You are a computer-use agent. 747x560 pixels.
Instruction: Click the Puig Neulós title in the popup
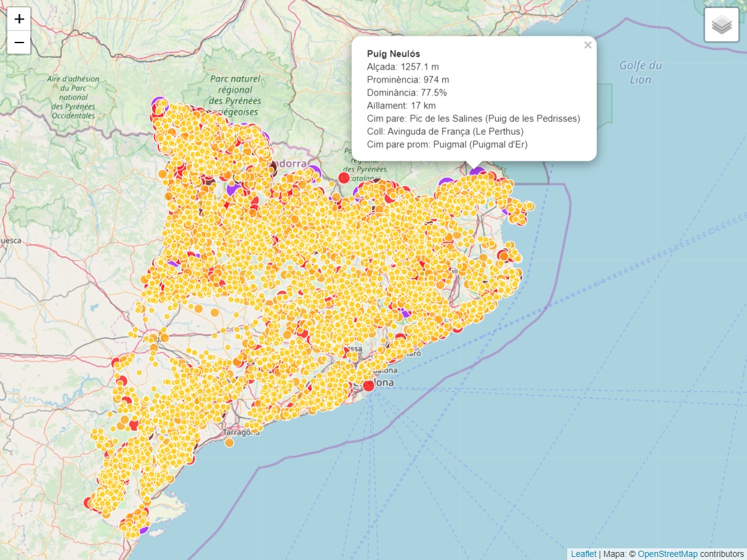[x=393, y=54]
